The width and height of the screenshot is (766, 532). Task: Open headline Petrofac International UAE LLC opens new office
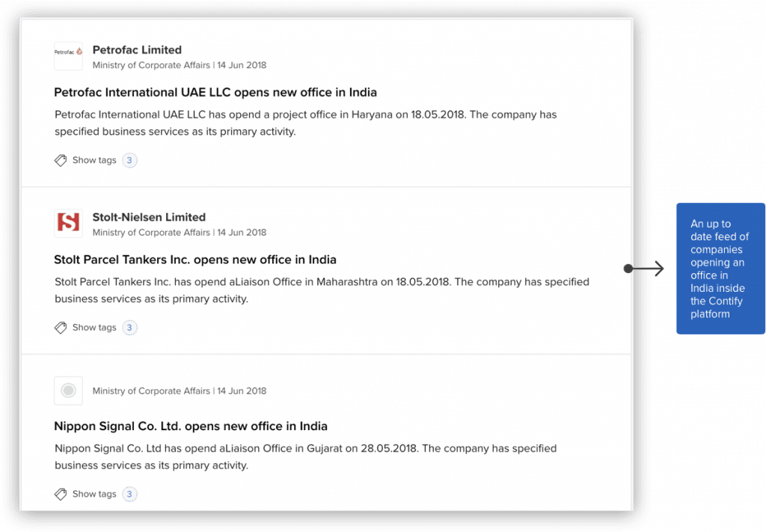tap(215, 92)
